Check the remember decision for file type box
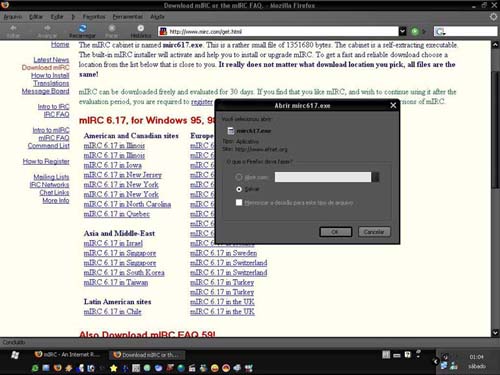Viewport: 500px width, 375px height. 239,202
